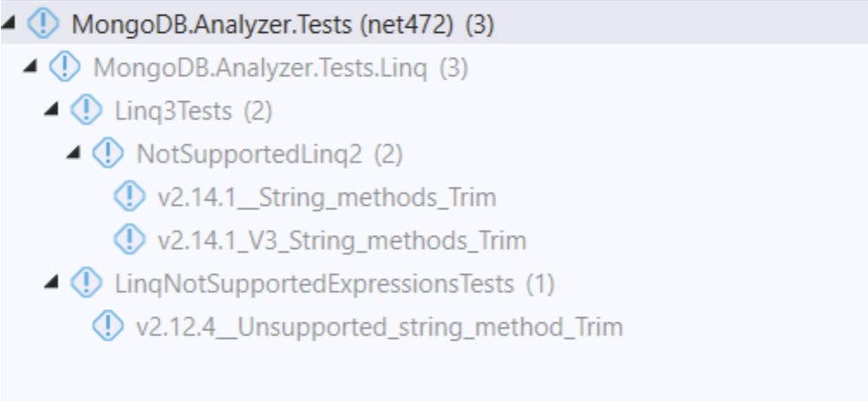Click icon beside v2.12.4__Unsupported_string_method_Trim
The image size is (868, 401).
point(107,327)
